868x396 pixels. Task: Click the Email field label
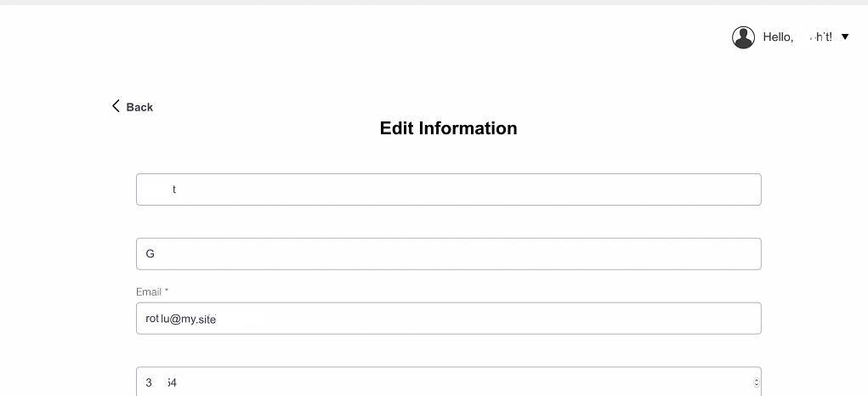[x=149, y=291]
